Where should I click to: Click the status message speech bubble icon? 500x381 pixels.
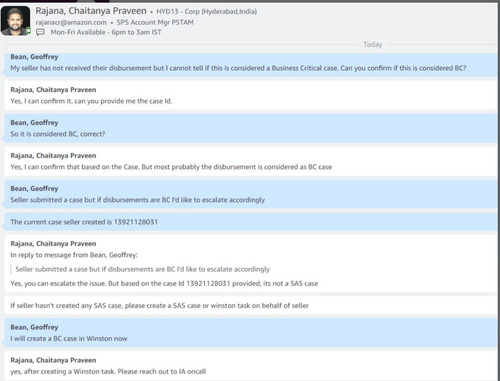40,32
